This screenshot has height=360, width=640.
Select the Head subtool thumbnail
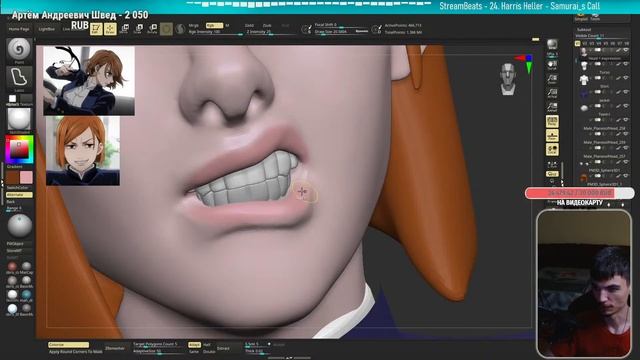pyautogui.click(x=584, y=52)
